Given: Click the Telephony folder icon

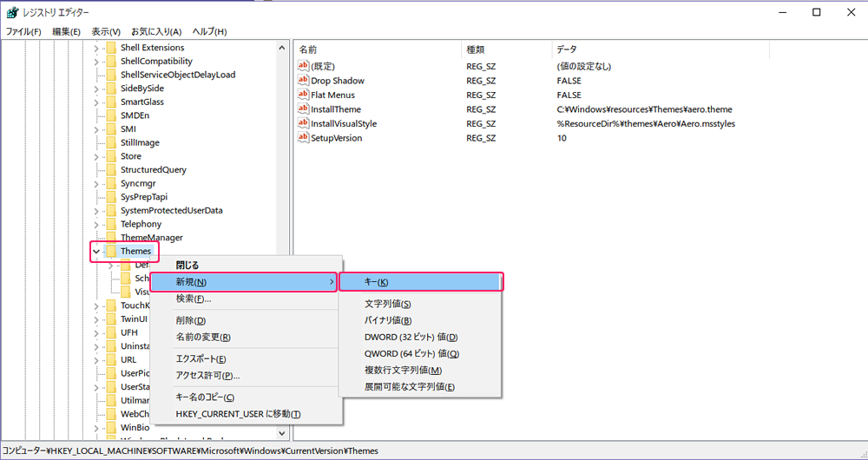Looking at the screenshot, I should coord(111,224).
